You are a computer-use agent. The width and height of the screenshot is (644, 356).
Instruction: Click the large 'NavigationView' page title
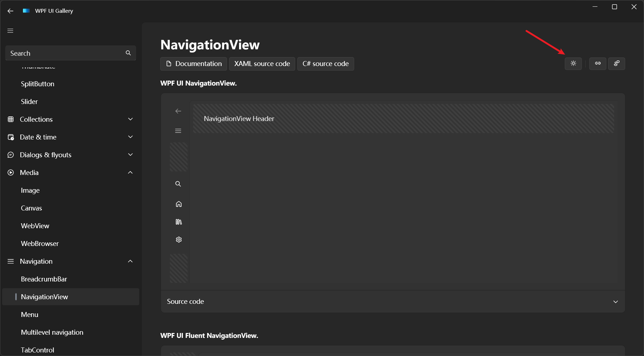click(210, 45)
